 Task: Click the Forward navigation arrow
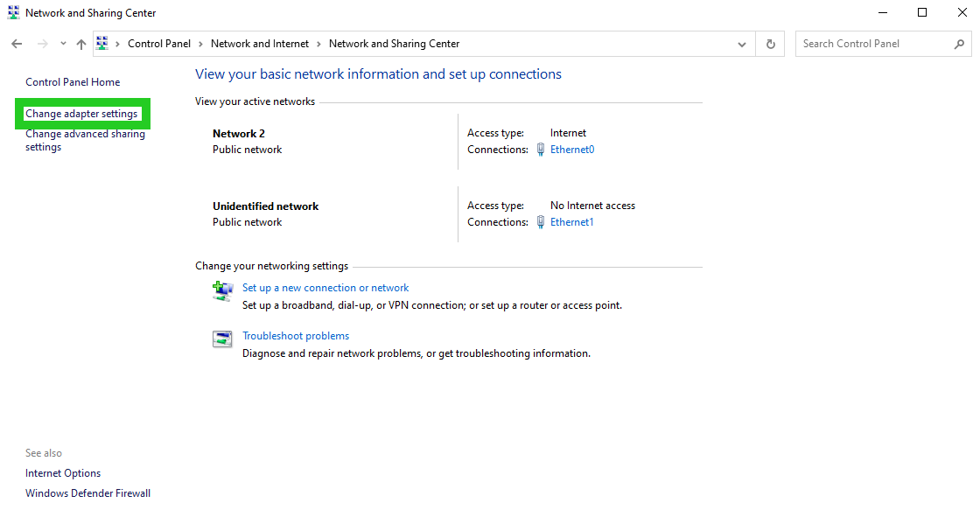click(x=41, y=43)
